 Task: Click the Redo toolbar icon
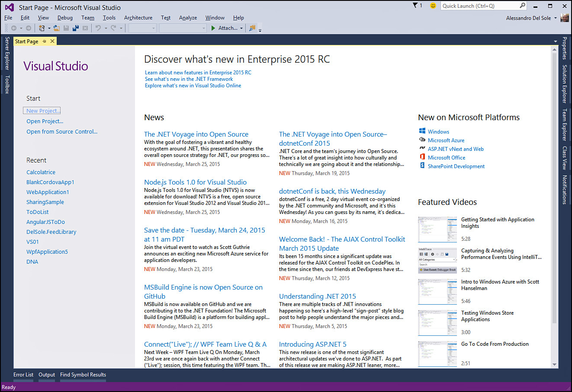point(113,28)
